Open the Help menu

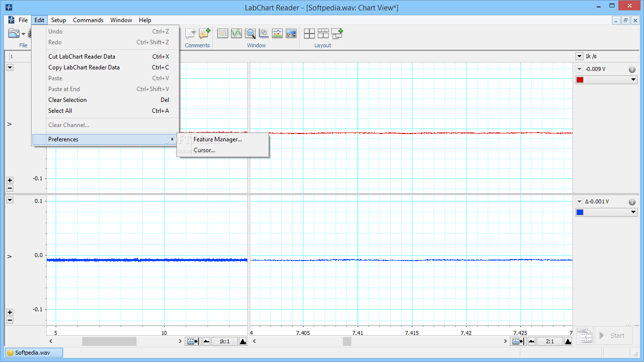145,20
